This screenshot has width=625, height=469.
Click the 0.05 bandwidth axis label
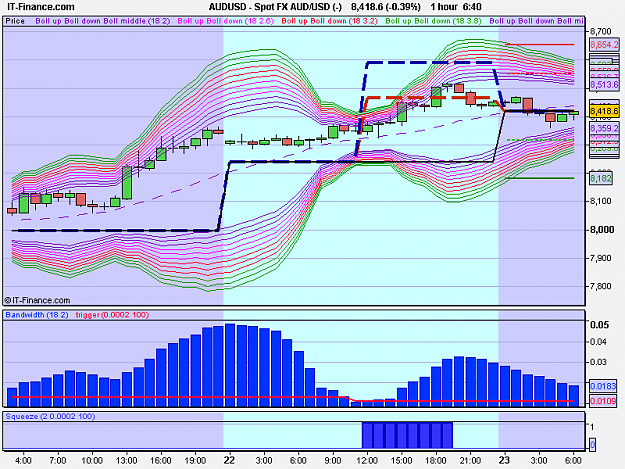point(600,325)
